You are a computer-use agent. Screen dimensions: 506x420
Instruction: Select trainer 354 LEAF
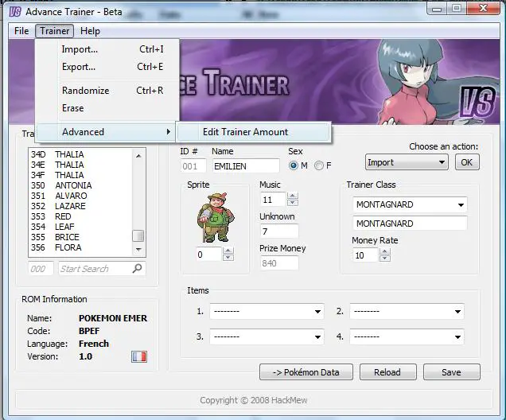80,227
